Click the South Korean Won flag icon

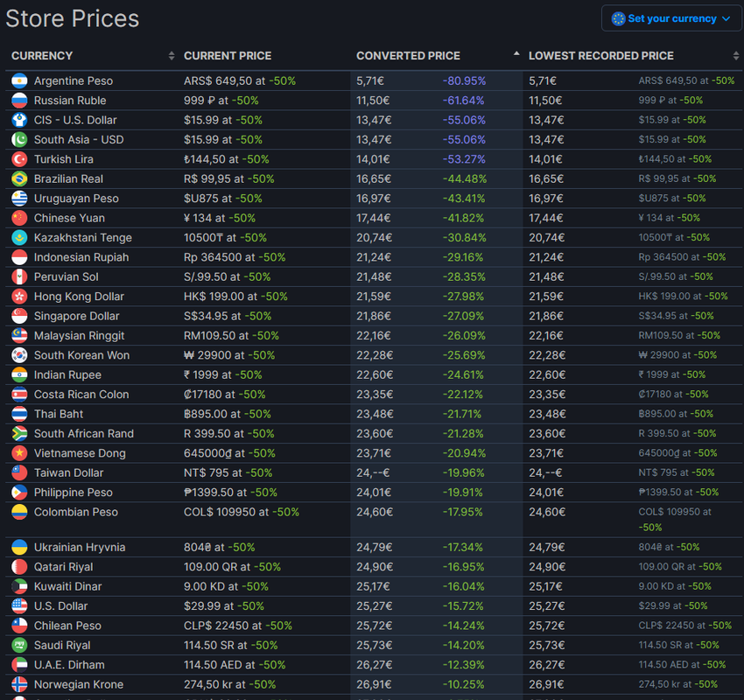pyautogui.click(x=19, y=355)
